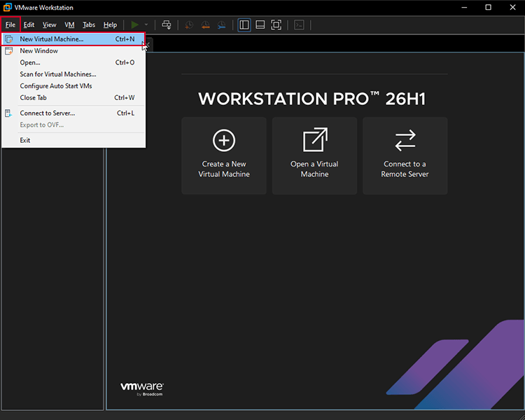Image resolution: width=525 pixels, height=420 pixels.
Task: Select Connect to Server... entry
Action: pos(73,113)
